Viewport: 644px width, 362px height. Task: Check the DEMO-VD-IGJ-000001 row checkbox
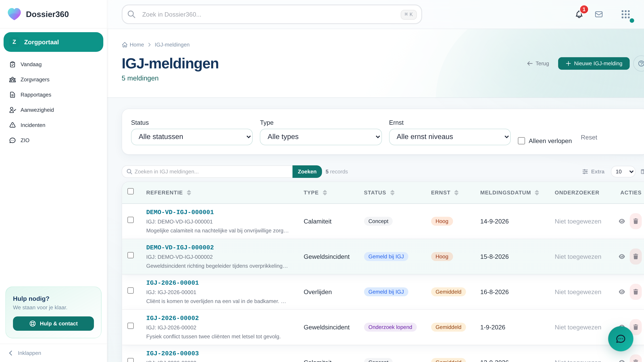(x=131, y=220)
